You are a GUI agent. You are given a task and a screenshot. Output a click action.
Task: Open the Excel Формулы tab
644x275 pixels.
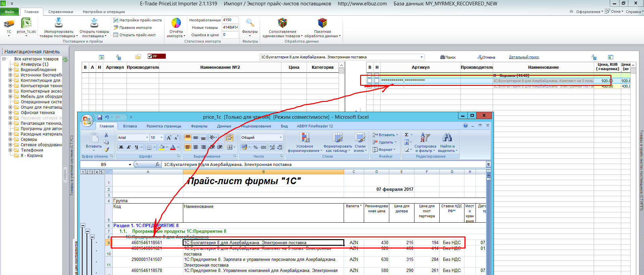coord(199,126)
